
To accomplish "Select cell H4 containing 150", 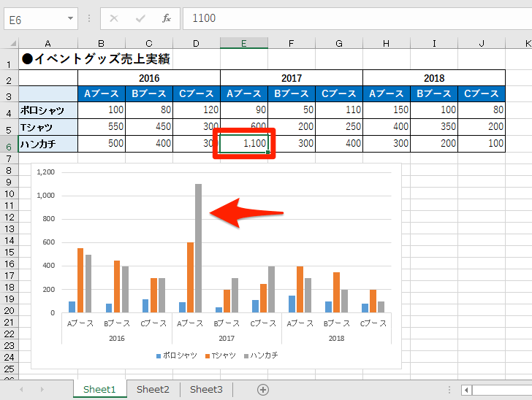I will coord(387,110).
